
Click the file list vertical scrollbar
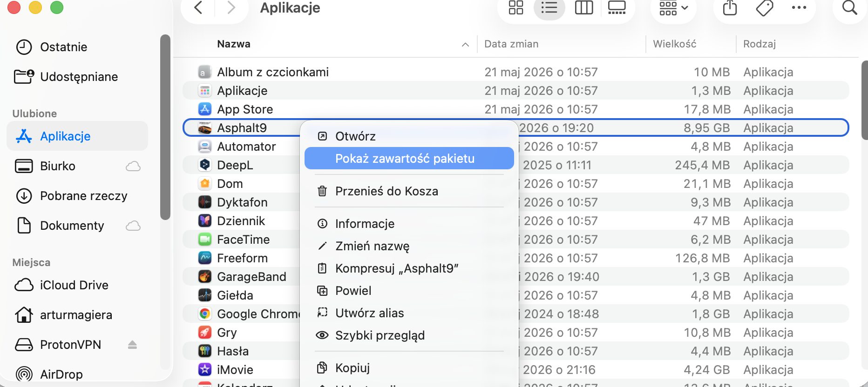pyautogui.click(x=864, y=100)
